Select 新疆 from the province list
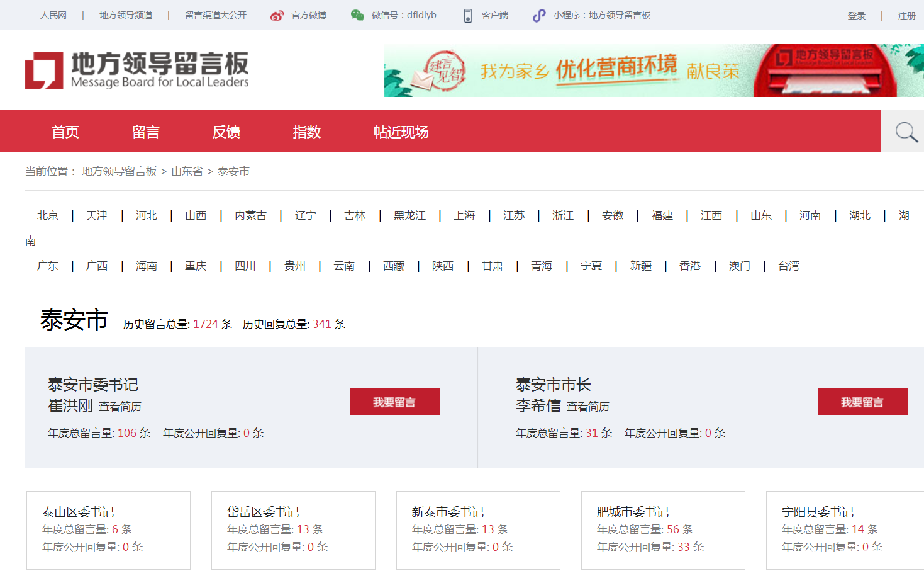924x571 pixels. tap(641, 266)
